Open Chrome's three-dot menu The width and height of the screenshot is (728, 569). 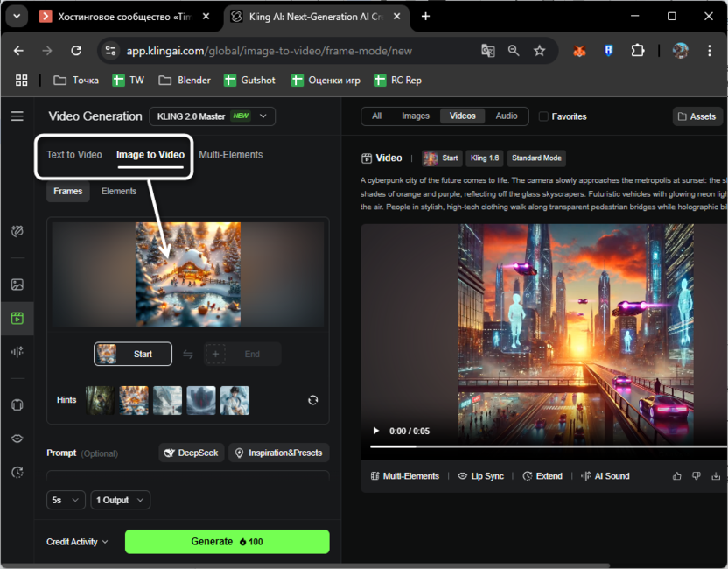point(709,51)
